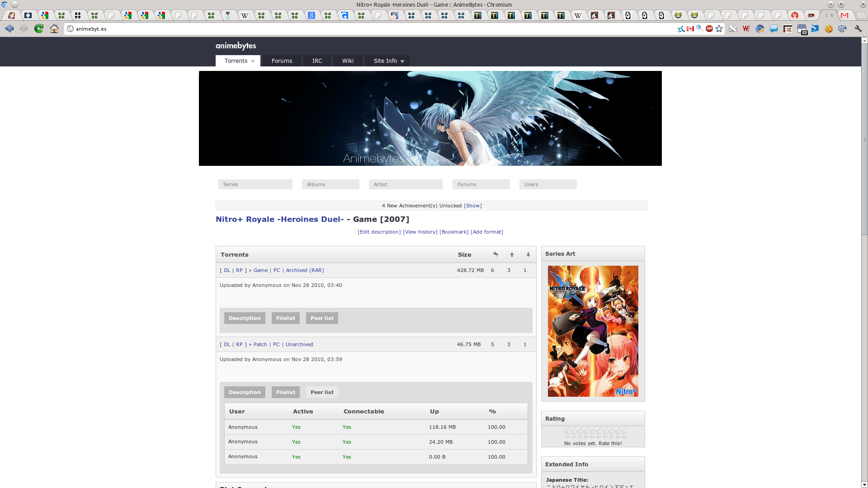Click the [Bookmark] link
This screenshot has width=868, height=488.
coord(454,232)
